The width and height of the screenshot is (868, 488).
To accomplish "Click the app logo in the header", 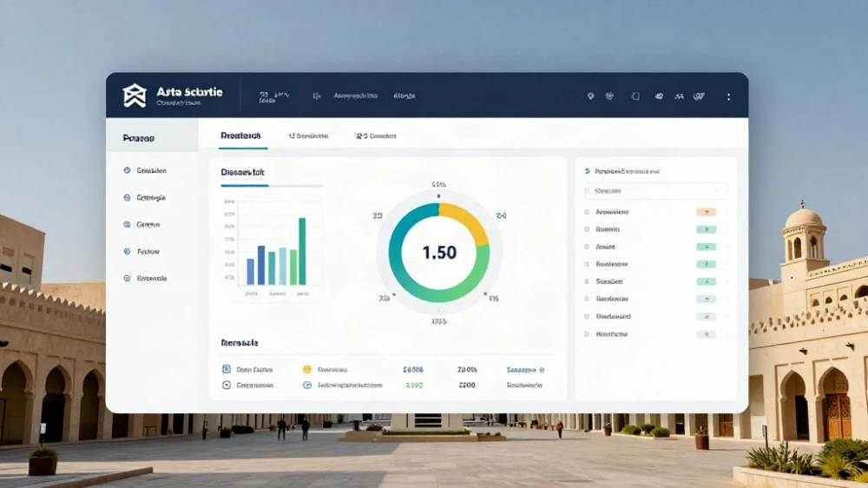I will pos(135,96).
